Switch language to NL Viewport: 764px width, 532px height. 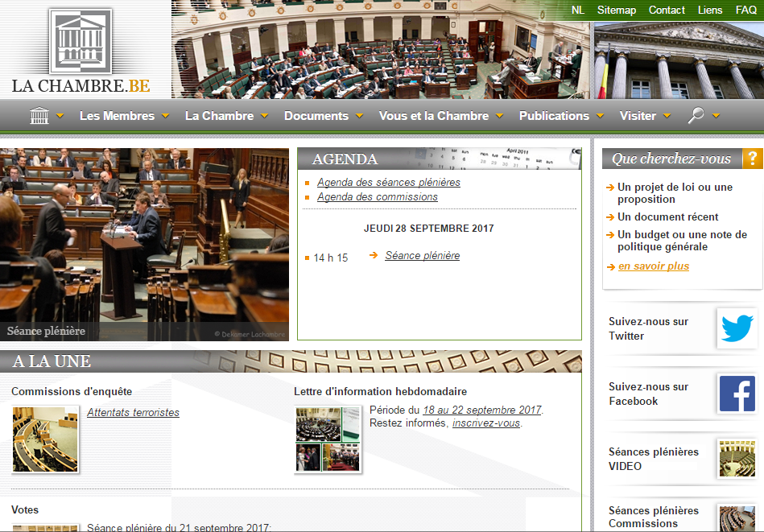(577, 10)
